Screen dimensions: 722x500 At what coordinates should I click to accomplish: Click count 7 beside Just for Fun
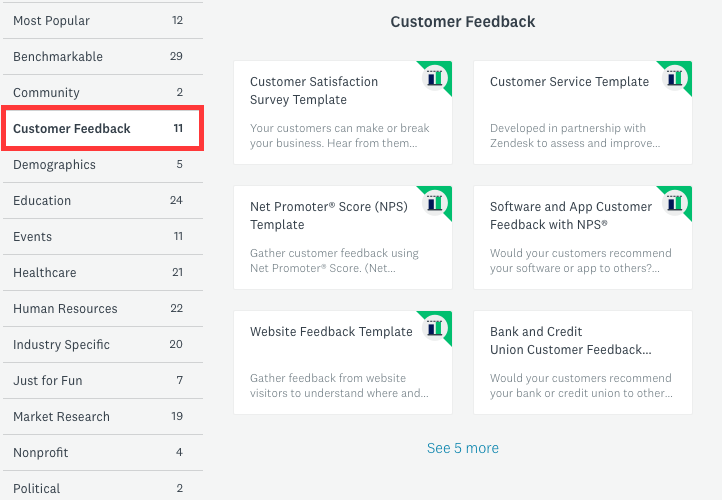pos(180,380)
